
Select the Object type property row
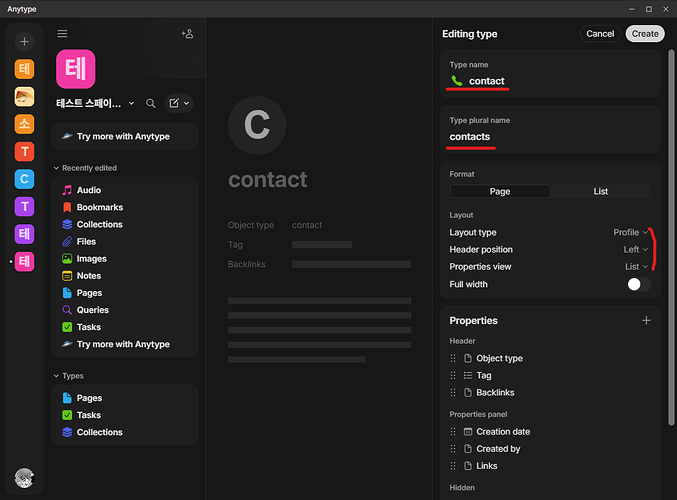coord(550,358)
